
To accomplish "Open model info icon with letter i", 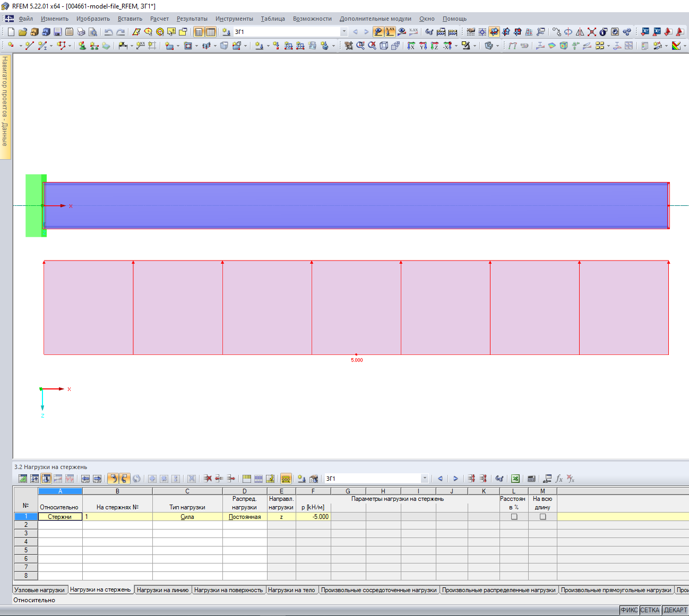I will pos(603,32).
